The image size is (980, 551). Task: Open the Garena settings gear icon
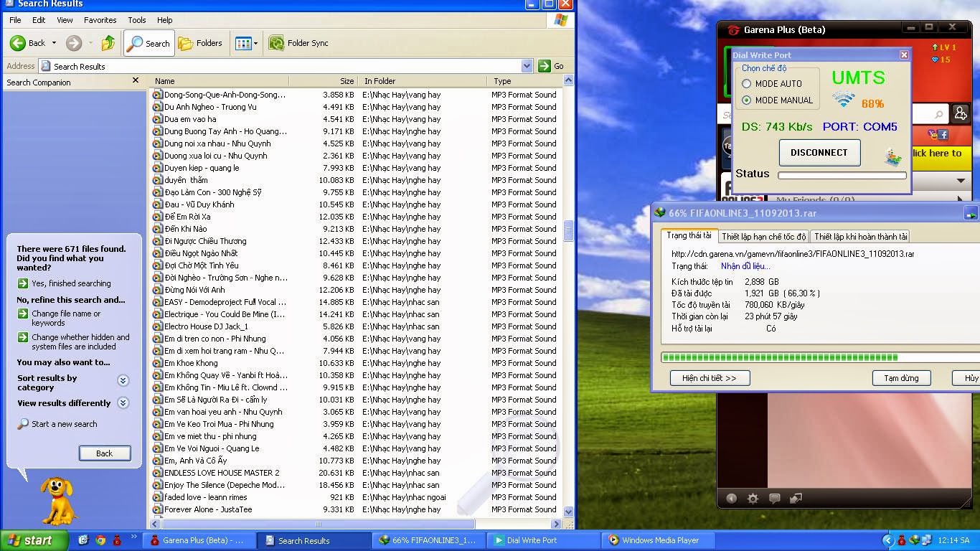pos(753,498)
